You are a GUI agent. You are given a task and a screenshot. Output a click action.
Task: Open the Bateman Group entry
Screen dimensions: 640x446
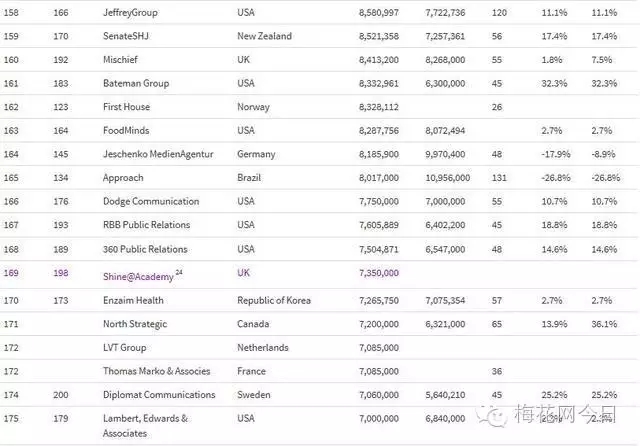[135, 83]
